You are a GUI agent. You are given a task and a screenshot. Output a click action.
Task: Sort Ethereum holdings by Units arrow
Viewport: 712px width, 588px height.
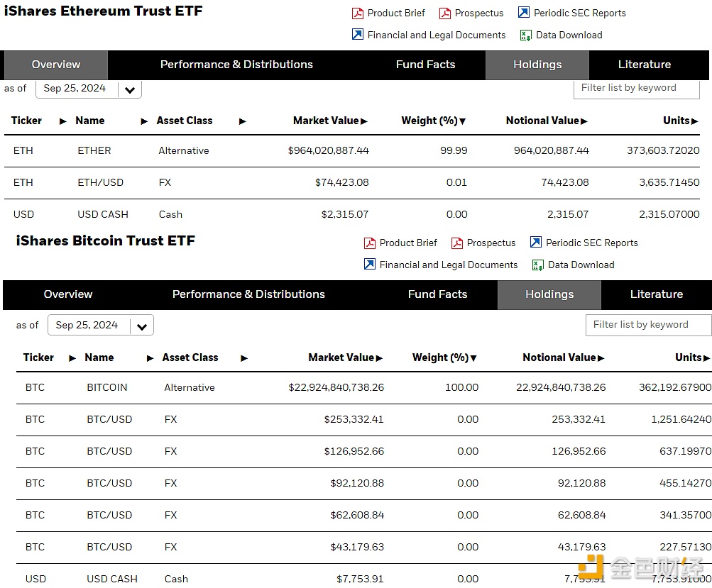click(x=694, y=121)
